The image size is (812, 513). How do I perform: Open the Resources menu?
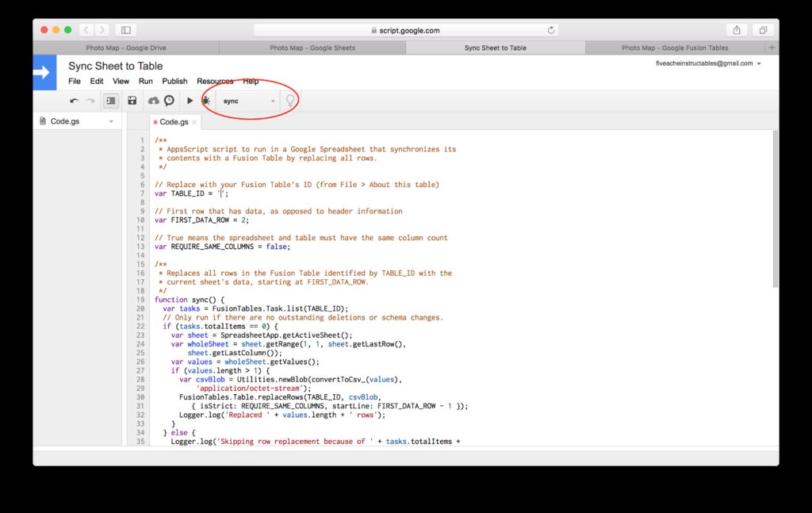coord(215,82)
